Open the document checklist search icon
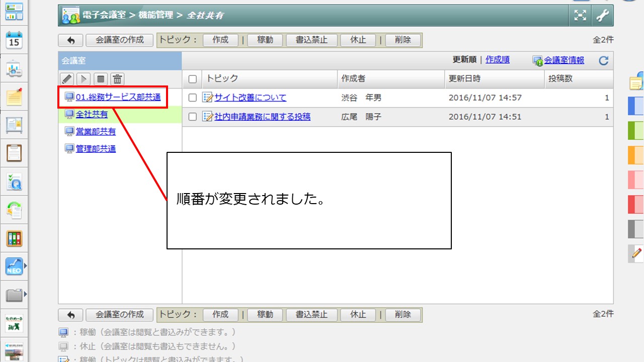Viewport: 644px width, 362px height. coord(14,182)
